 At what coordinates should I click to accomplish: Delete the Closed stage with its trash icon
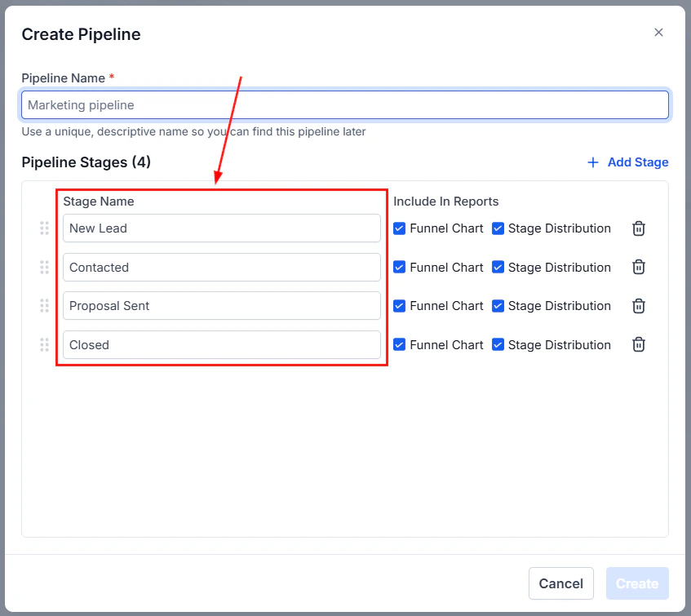638,344
